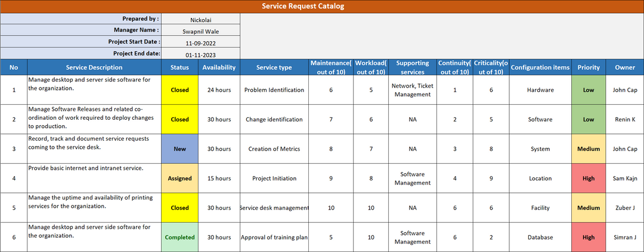Click the Problem Identification service type cell
This screenshot has height=252, width=644.
[x=274, y=90]
